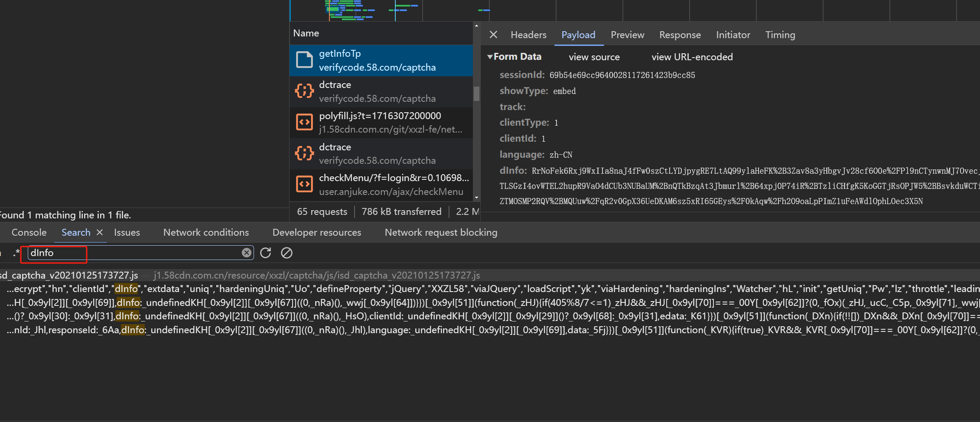Refresh the search results
Viewport: 980px width, 422px height.
pos(266,253)
